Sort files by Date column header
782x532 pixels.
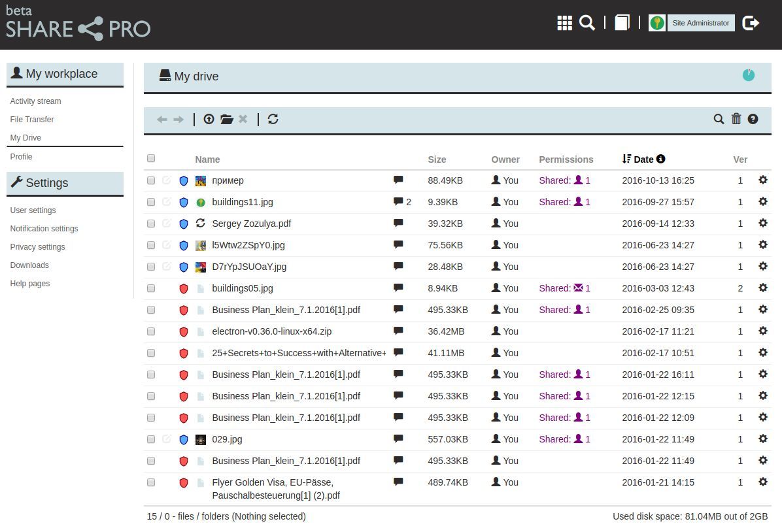coord(643,159)
